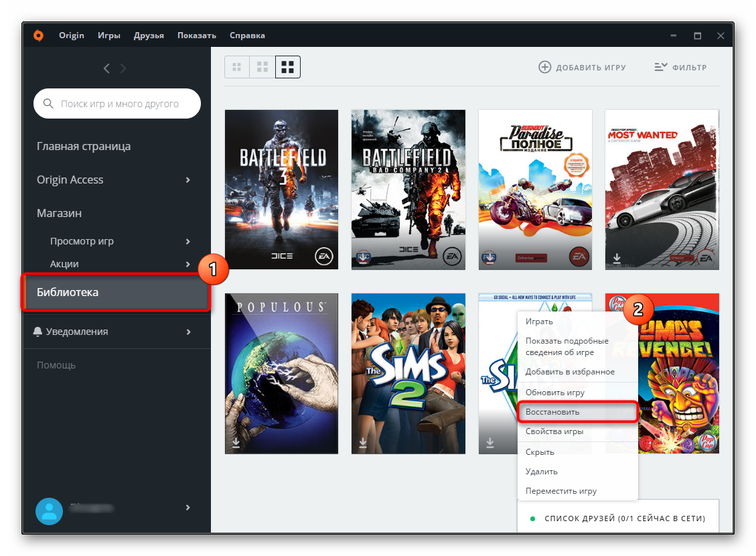This screenshot has height=556, width=756.
Task: Go to Главная страница in sidebar
Action: [84, 146]
